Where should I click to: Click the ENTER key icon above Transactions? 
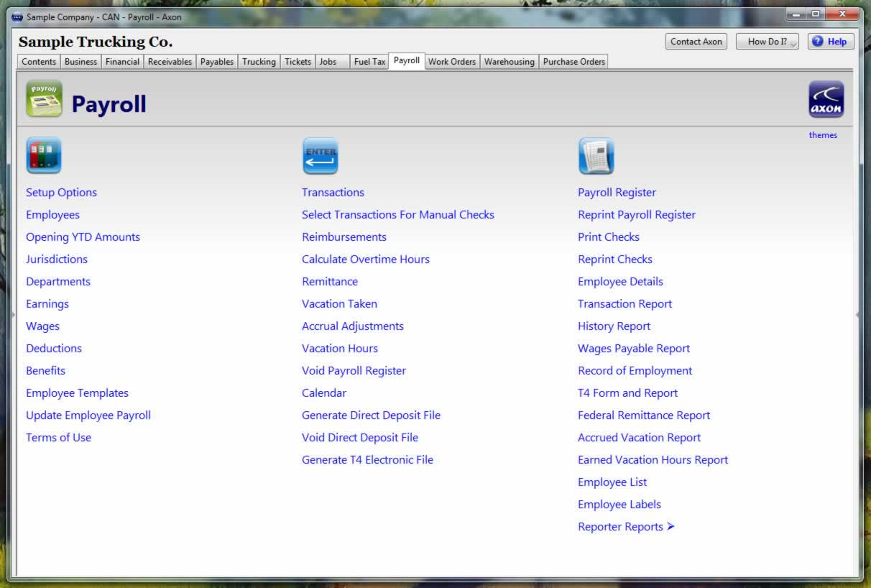pos(321,156)
